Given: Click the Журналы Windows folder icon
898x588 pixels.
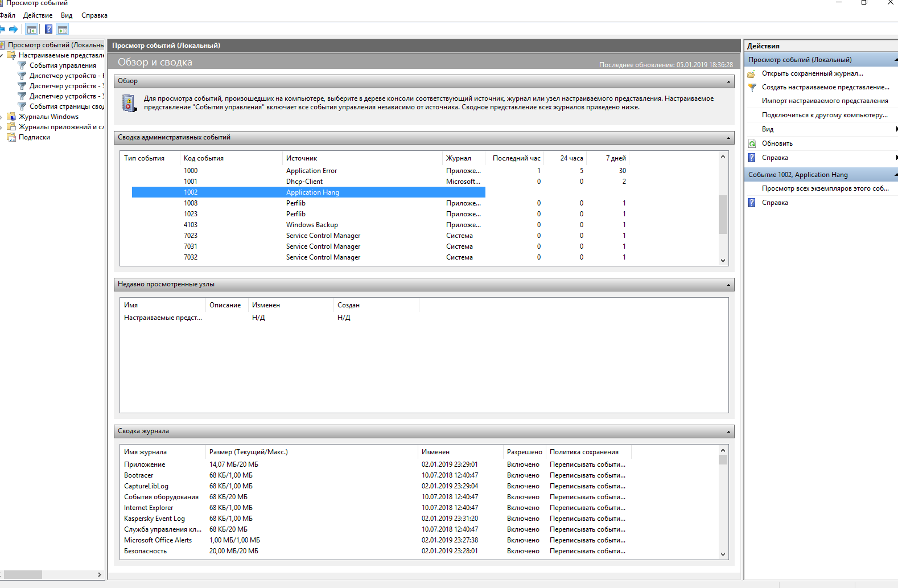Looking at the screenshot, I should 11,117.
